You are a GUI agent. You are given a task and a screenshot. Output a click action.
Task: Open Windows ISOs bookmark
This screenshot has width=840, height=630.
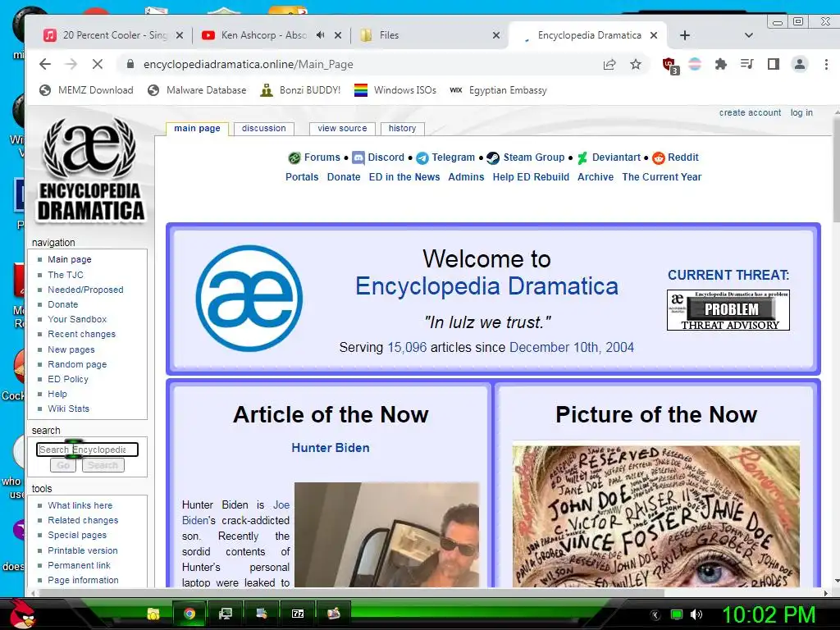tap(395, 90)
